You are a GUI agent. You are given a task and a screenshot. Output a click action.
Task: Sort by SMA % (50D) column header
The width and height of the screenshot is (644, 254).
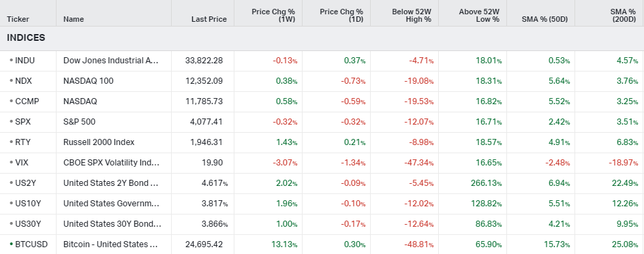545,19
